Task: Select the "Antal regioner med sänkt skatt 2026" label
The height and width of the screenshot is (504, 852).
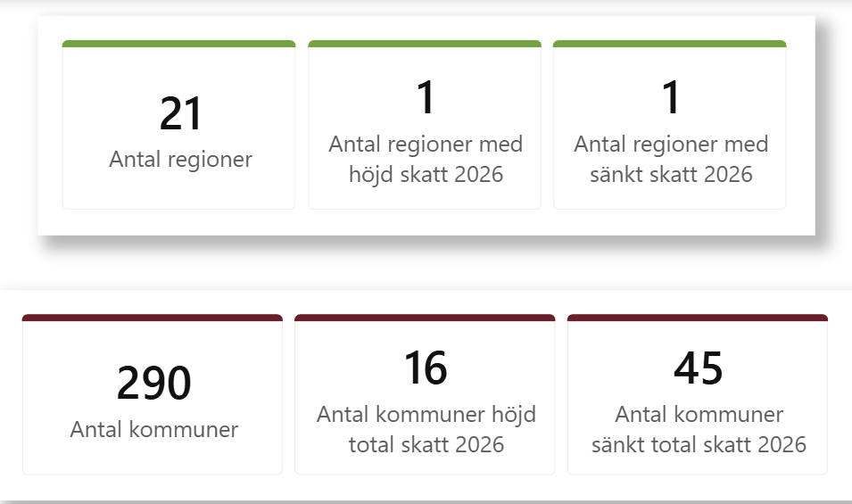Action: (671, 159)
